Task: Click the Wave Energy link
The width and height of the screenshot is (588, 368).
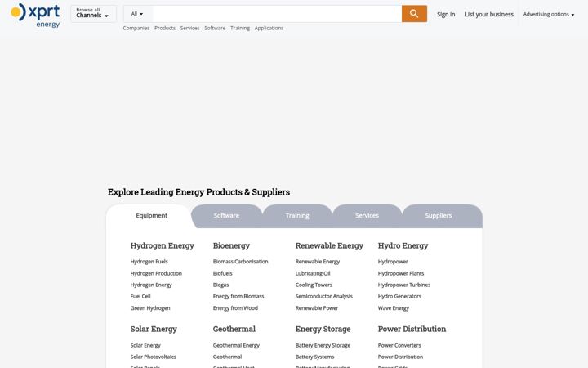Action: (x=394, y=308)
